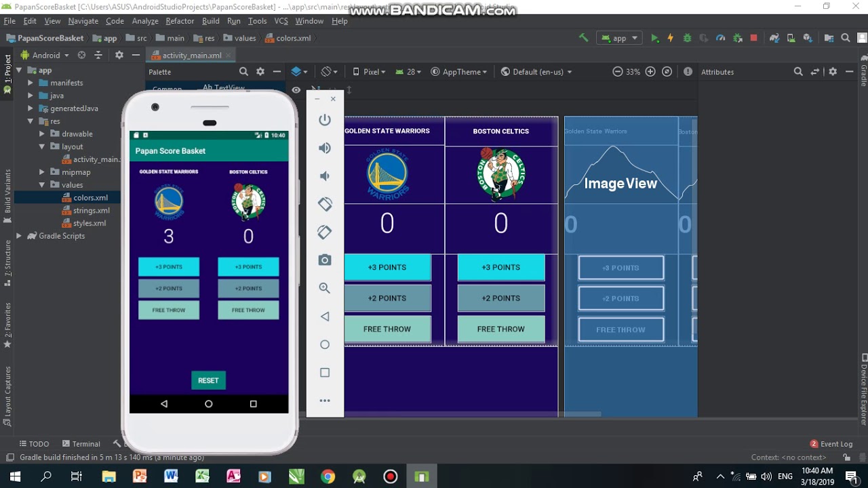Click emulator volume down icon
The width and height of the screenshot is (868, 488).
pos(325,176)
